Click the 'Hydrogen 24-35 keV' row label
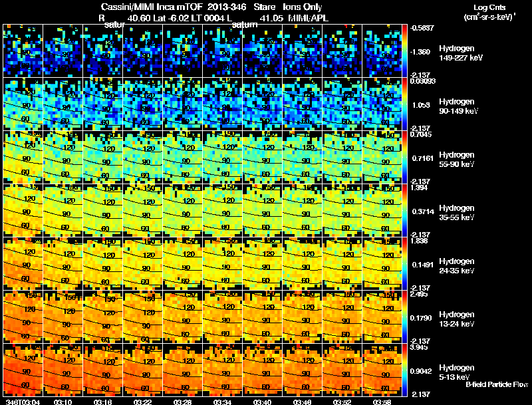Viewport: 532px width, 405px height. coord(457,266)
